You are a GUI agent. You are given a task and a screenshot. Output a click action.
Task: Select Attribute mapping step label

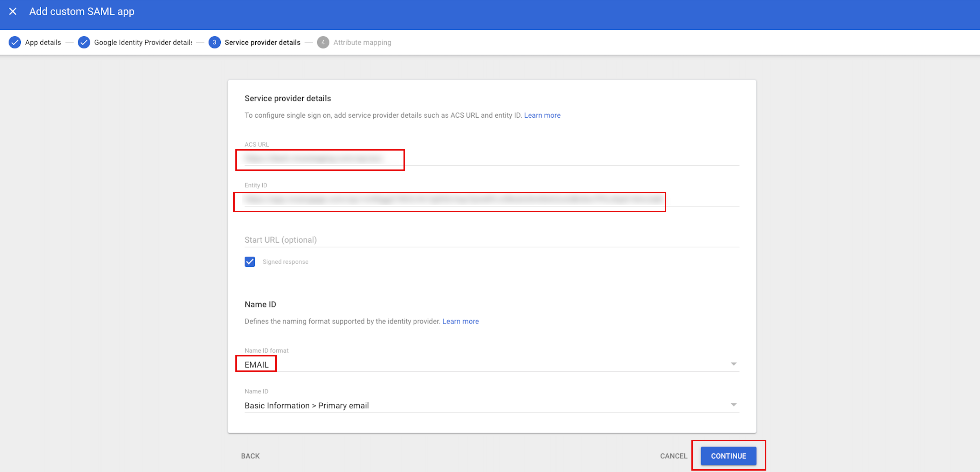pos(362,42)
